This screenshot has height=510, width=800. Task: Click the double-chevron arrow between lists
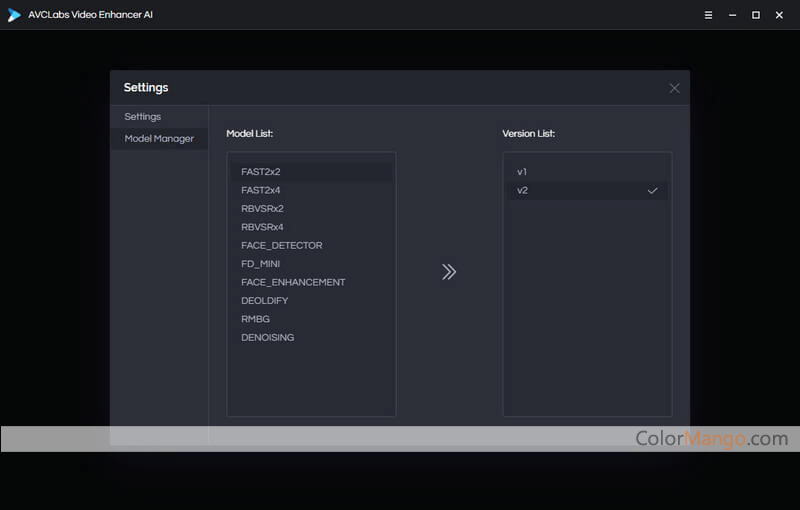point(449,272)
